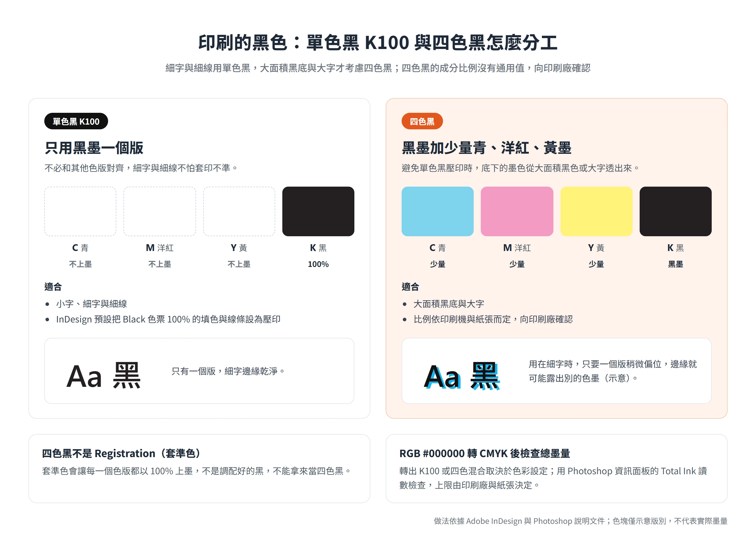Click heading 四色黑不是 Registration（套準色）
This screenshot has height=533, width=756.
point(121,453)
